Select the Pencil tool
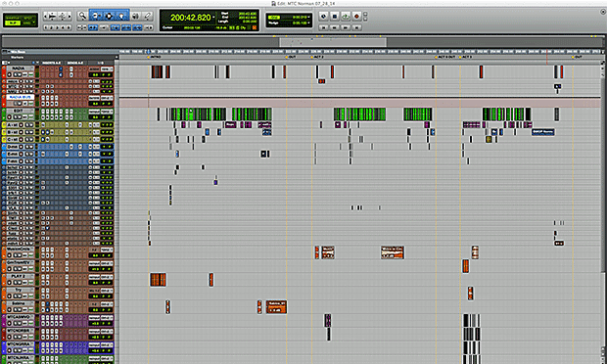607x364 pixels. (148, 16)
